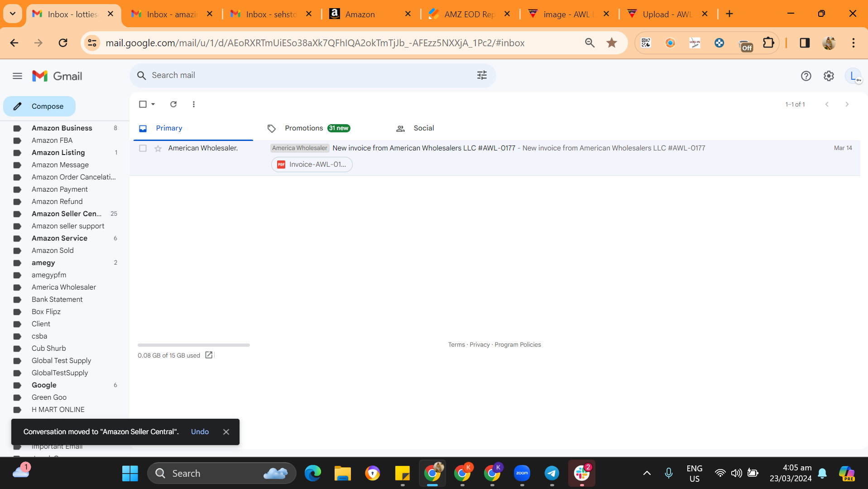Toggle select-all checkbox in mail toolbar

(x=143, y=104)
